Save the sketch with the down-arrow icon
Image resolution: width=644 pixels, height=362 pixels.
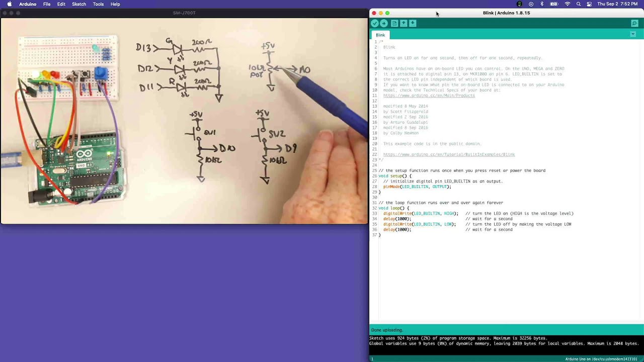[413, 24]
